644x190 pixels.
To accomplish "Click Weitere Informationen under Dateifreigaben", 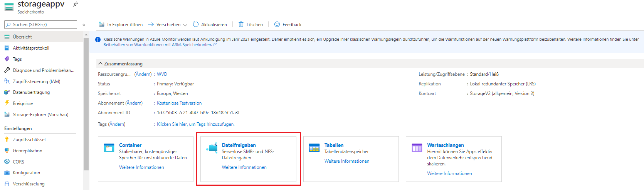I will (x=244, y=167).
